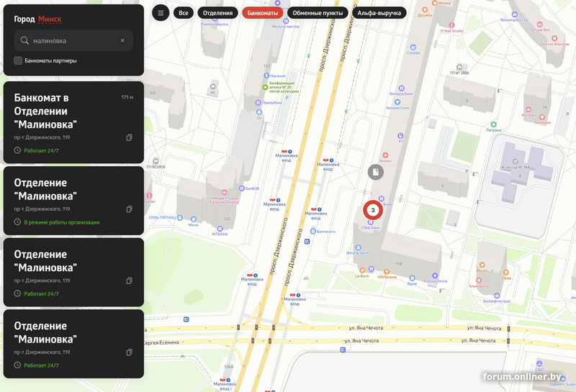Click the red cluster marker with 3
The width and height of the screenshot is (576, 392).
[373, 210]
